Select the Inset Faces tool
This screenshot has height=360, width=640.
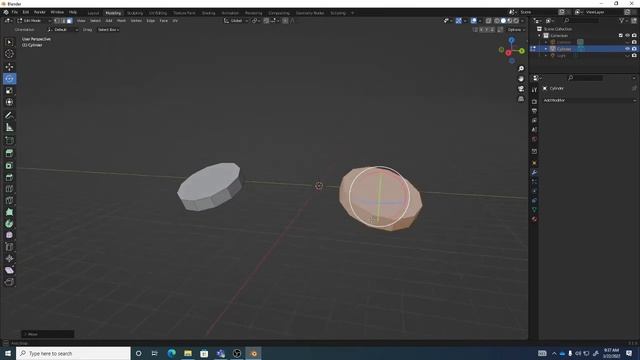tap(9, 165)
